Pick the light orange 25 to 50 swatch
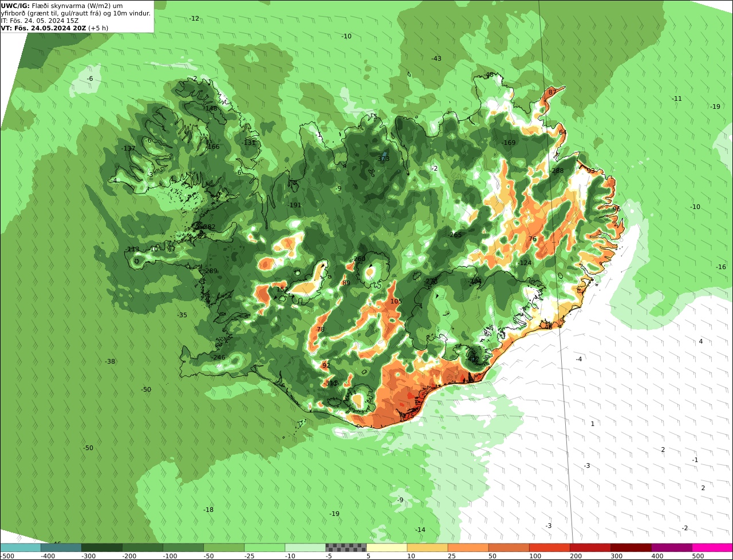 coord(468,547)
